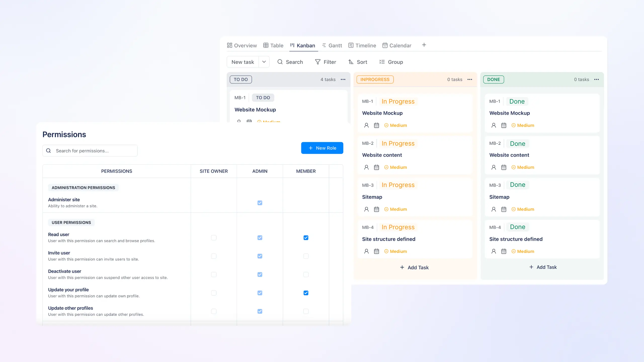Open the TO DO column options menu
The height and width of the screenshot is (362, 644).
(343, 79)
